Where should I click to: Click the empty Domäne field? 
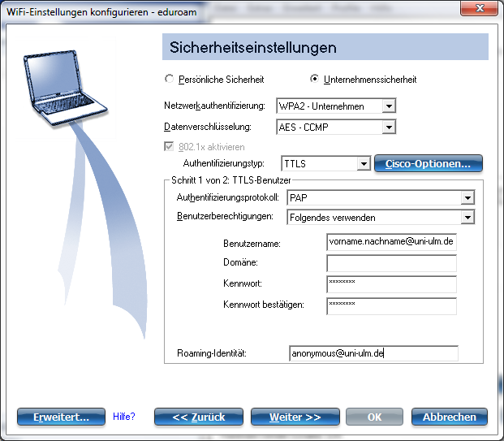390,262
